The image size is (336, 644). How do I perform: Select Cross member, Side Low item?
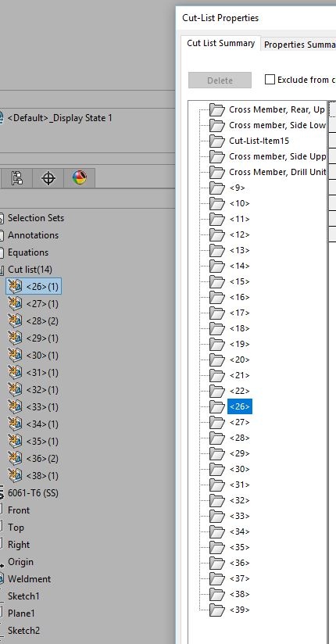[x=277, y=125]
